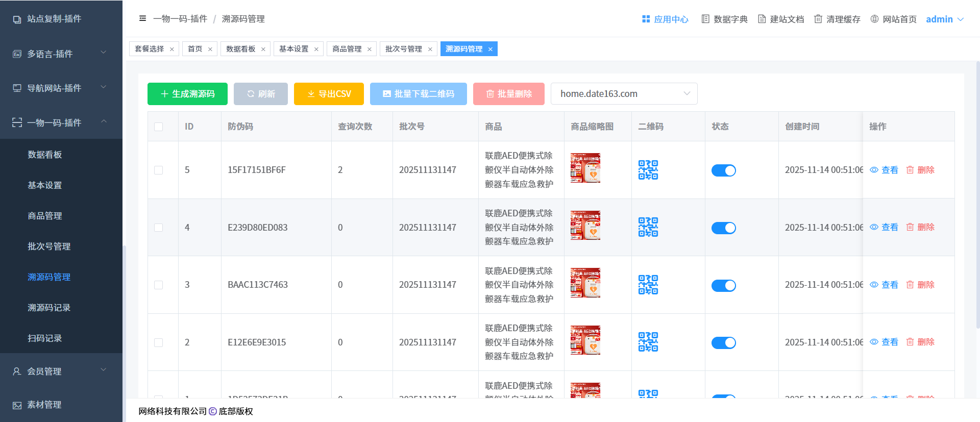Click the QR code icon for ID 5
Screen dimensions: 980x422
(648, 170)
